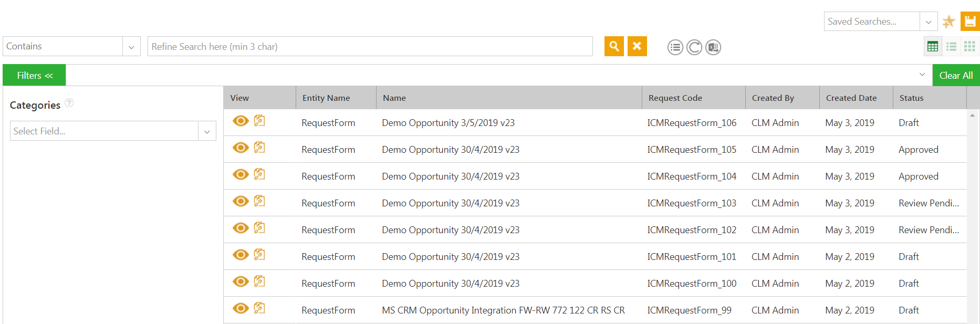This screenshot has width=980, height=324.
Task: Sort by Created Date column header
Action: click(x=851, y=98)
